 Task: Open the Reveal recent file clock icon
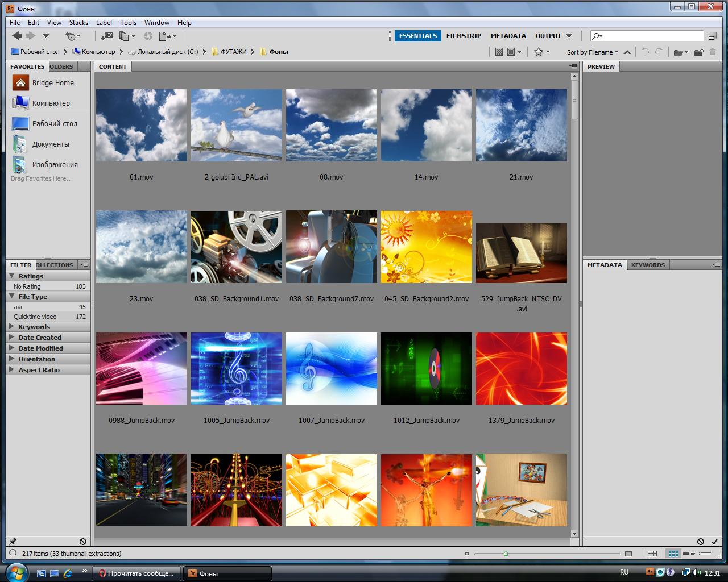coord(71,36)
